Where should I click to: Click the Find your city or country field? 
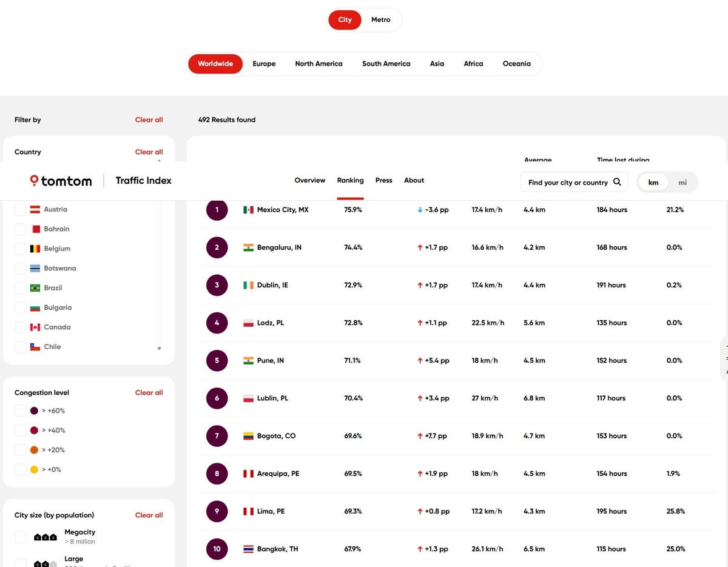567,183
